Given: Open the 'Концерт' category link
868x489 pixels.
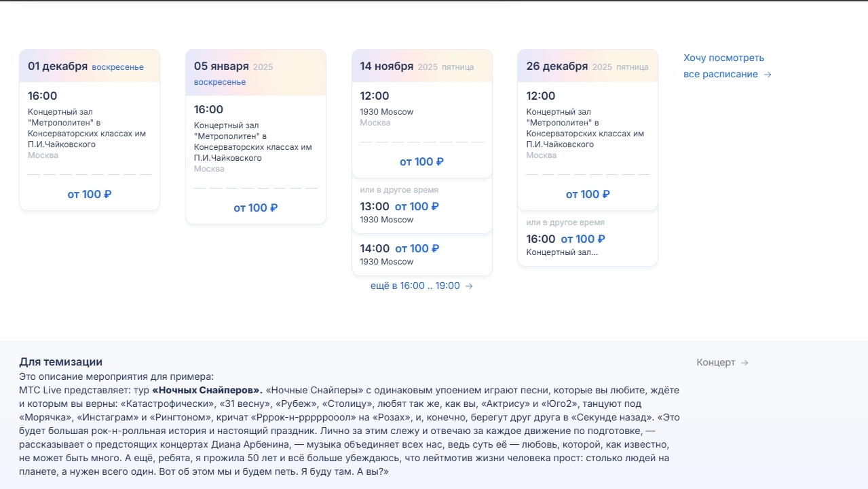Looking at the screenshot, I should point(722,363).
